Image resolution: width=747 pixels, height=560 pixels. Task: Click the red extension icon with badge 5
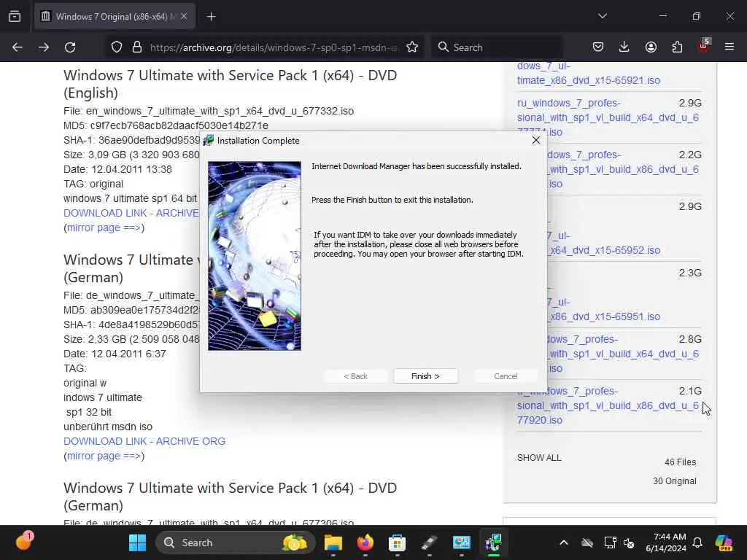(x=704, y=46)
